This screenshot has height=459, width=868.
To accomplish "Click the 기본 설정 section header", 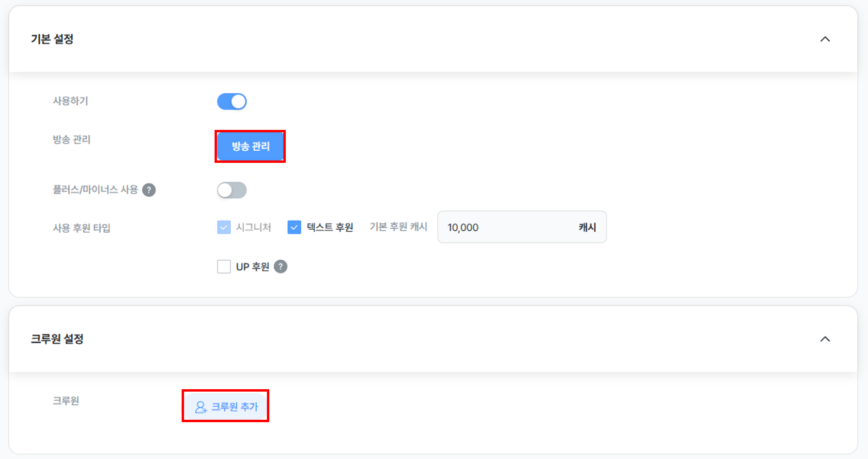I will (53, 39).
